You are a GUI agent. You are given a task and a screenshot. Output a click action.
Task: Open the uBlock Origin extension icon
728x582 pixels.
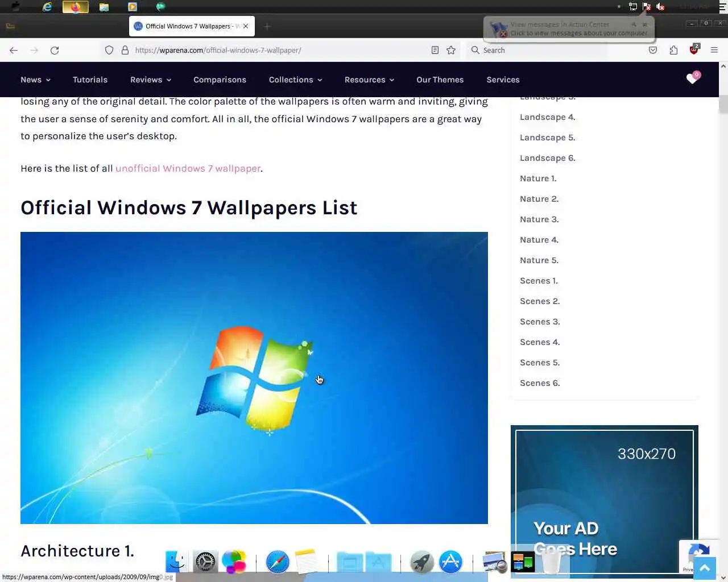click(694, 49)
